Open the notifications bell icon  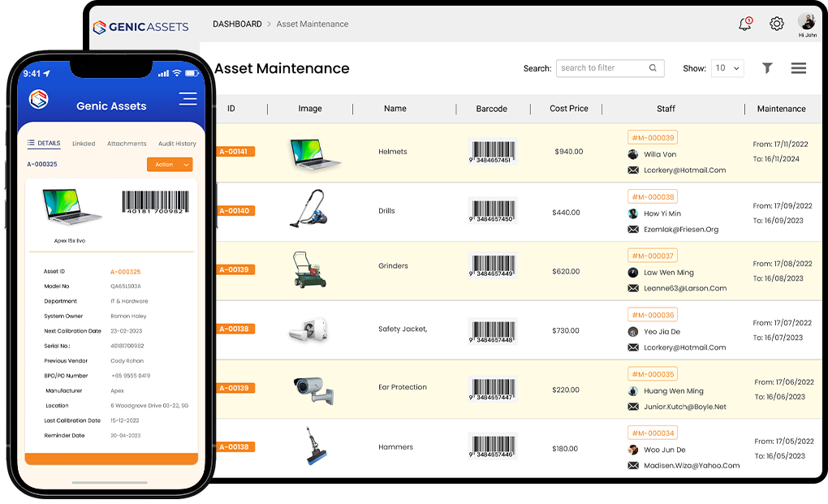tap(744, 24)
